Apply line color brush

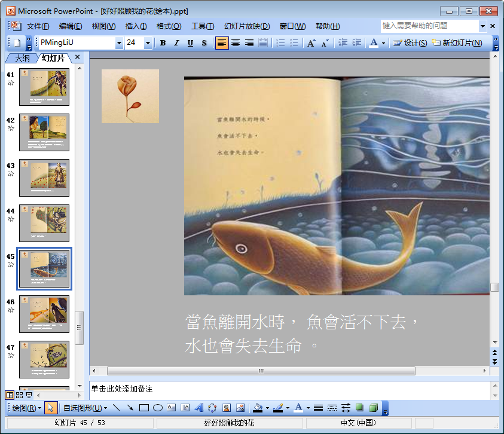click(x=278, y=408)
